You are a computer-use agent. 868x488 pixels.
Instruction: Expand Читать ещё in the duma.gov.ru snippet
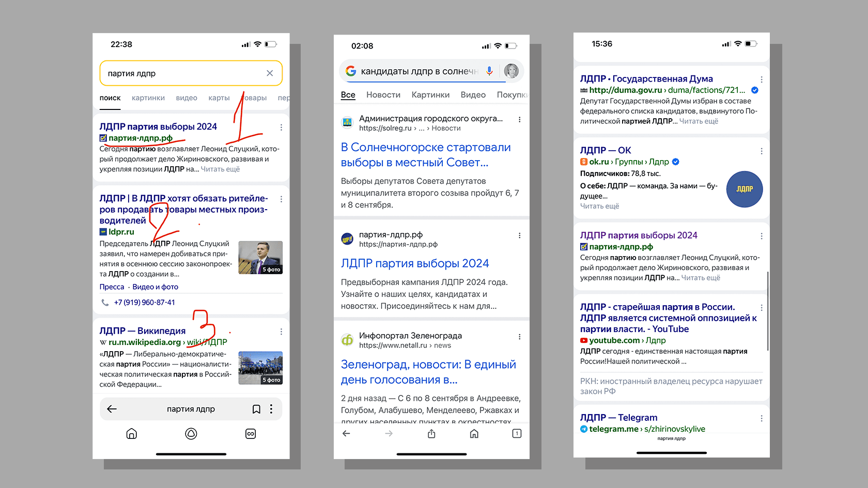pyautogui.click(x=699, y=121)
